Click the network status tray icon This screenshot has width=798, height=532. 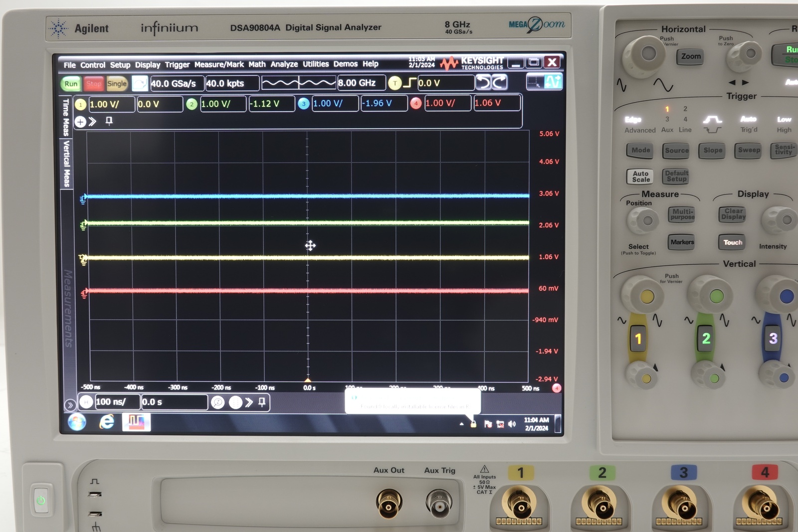point(500,424)
